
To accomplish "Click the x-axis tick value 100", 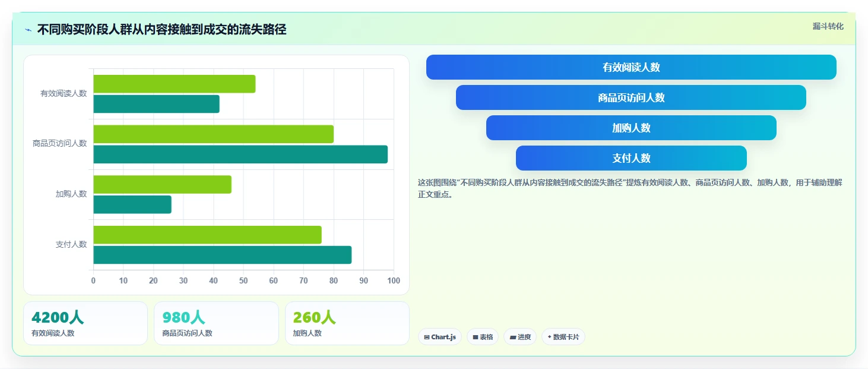I will click(394, 280).
